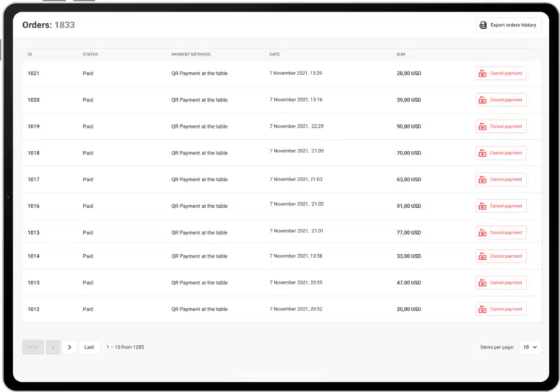560x392 pixels.
Task: Sort by the Date column header
Action: (x=275, y=54)
